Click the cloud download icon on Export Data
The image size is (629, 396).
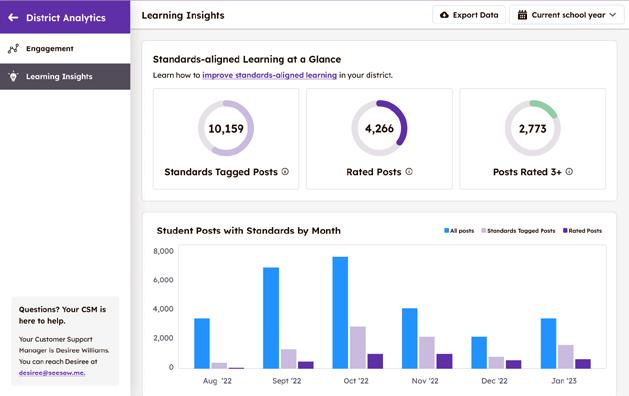pyautogui.click(x=444, y=15)
